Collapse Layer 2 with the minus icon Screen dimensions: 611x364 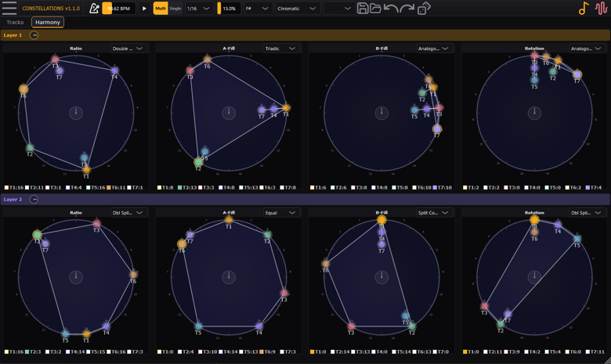point(34,200)
